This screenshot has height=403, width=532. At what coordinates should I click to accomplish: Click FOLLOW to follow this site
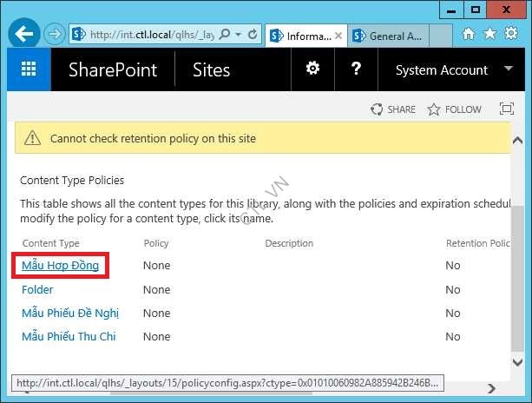pos(454,109)
